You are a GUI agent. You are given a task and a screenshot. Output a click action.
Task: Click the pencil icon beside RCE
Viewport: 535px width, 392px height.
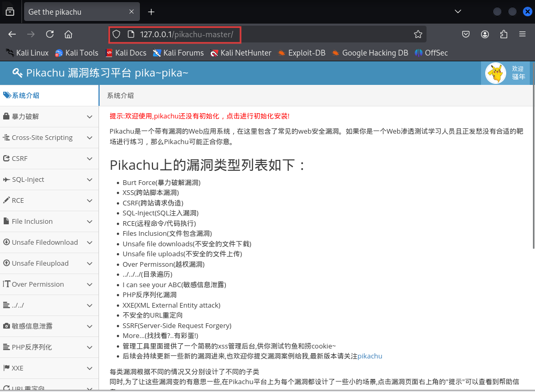click(x=6, y=200)
